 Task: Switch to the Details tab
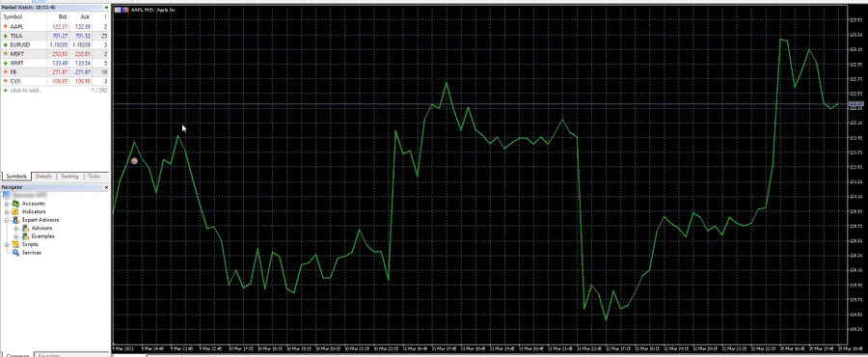coord(43,176)
